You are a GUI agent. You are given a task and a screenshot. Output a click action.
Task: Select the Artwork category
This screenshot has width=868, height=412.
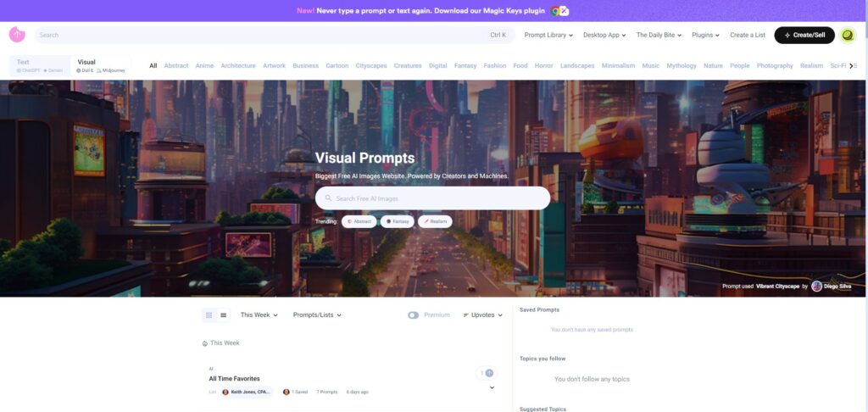point(274,66)
